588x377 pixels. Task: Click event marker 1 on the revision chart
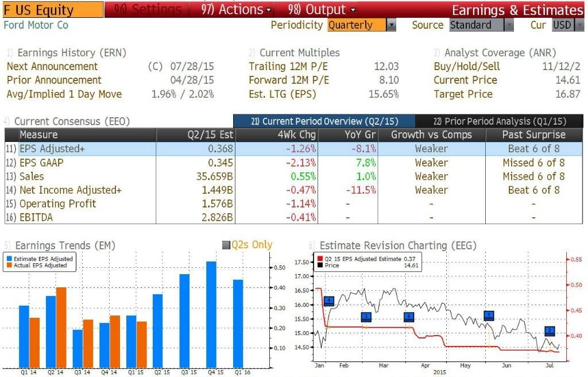tap(489, 316)
